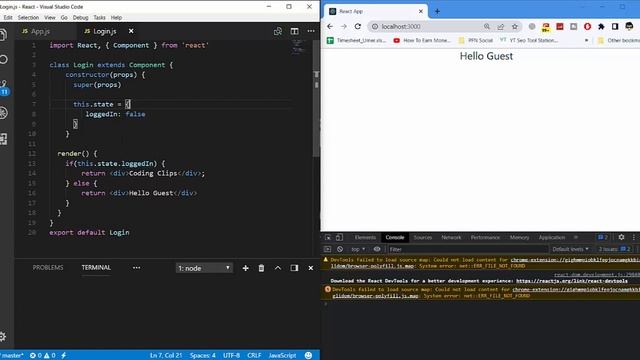Open Other bookmarks folder
The height and width of the screenshot is (360, 640).
coord(619,40)
